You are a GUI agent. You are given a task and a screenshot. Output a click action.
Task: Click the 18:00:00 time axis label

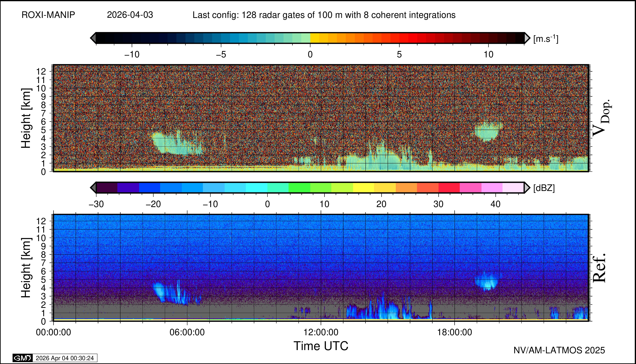(454, 332)
